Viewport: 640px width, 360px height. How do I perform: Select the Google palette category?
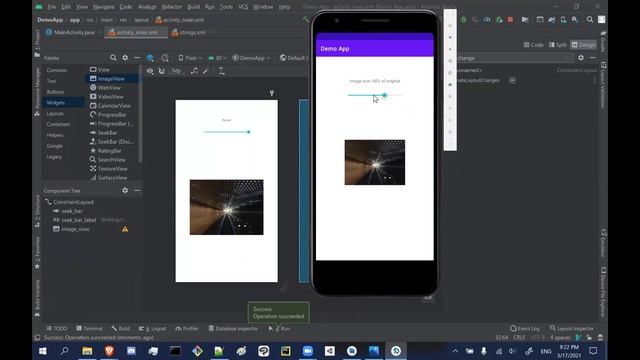(x=54, y=146)
